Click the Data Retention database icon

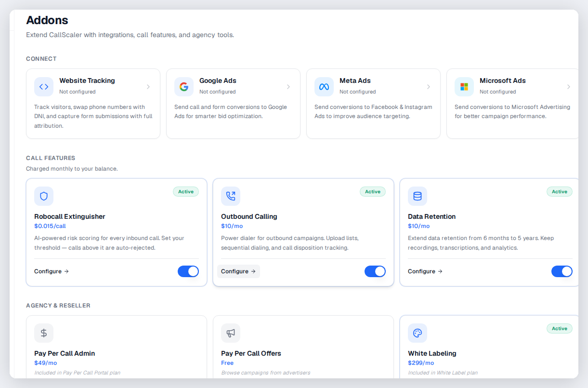[418, 196]
